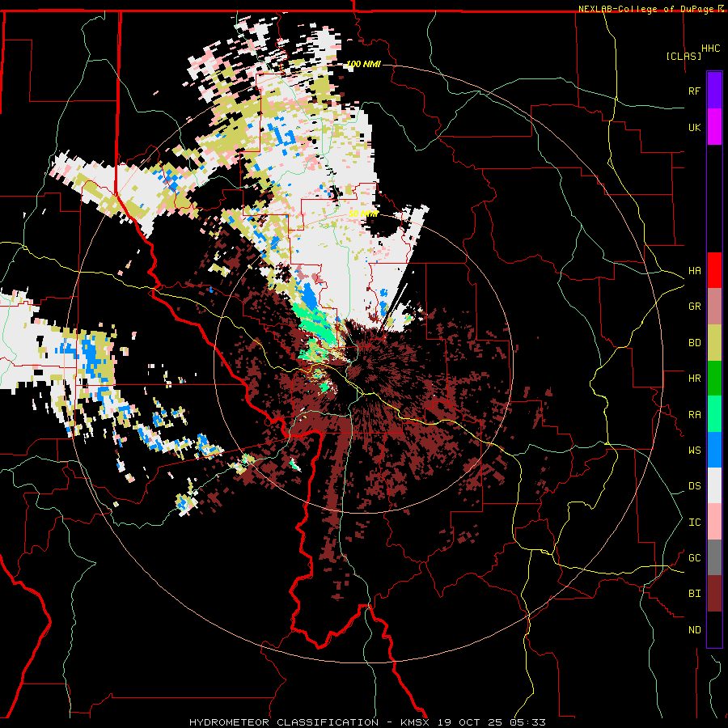Select the GR legend color block
The width and height of the screenshot is (728, 728).
714,307
